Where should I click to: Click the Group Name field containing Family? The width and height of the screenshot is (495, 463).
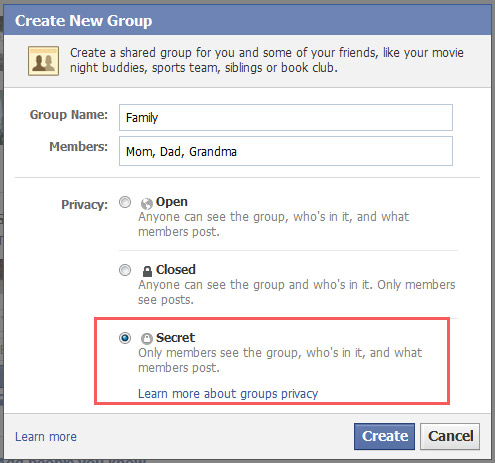click(286, 117)
